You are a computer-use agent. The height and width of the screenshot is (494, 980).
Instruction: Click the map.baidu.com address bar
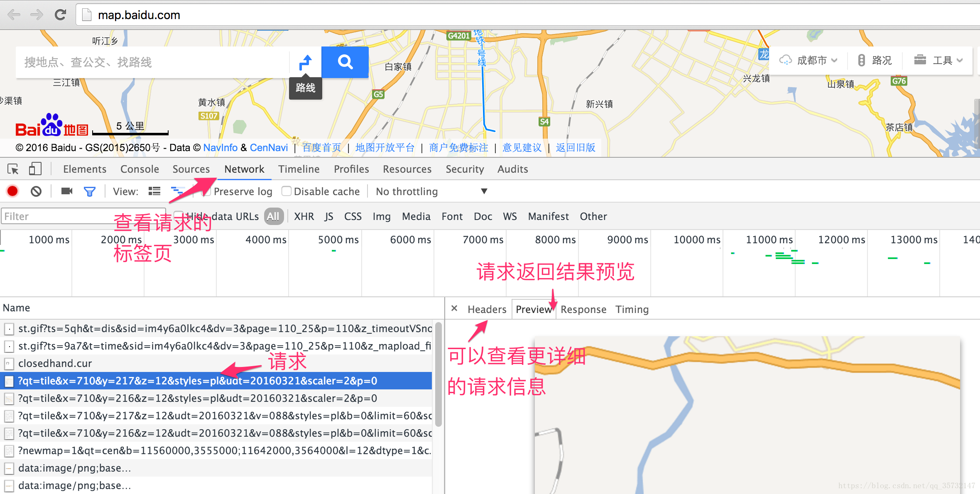pyautogui.click(x=527, y=15)
